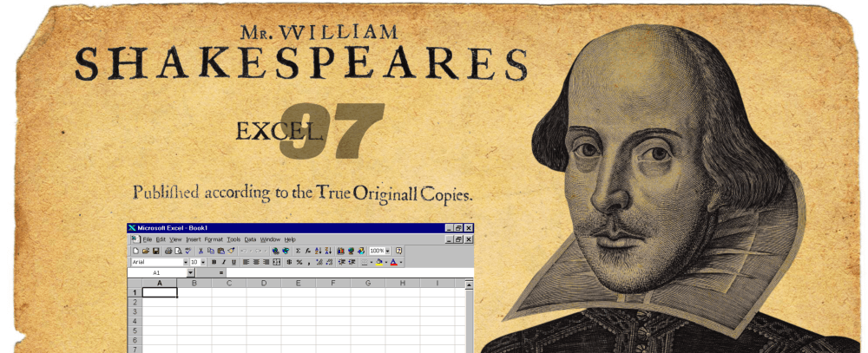Image resolution: width=868 pixels, height=353 pixels.
Task: Select row 4 header
Action: tap(135, 321)
